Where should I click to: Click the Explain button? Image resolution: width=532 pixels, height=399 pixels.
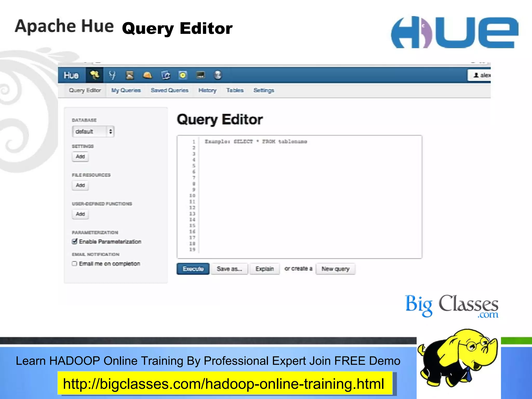click(264, 269)
